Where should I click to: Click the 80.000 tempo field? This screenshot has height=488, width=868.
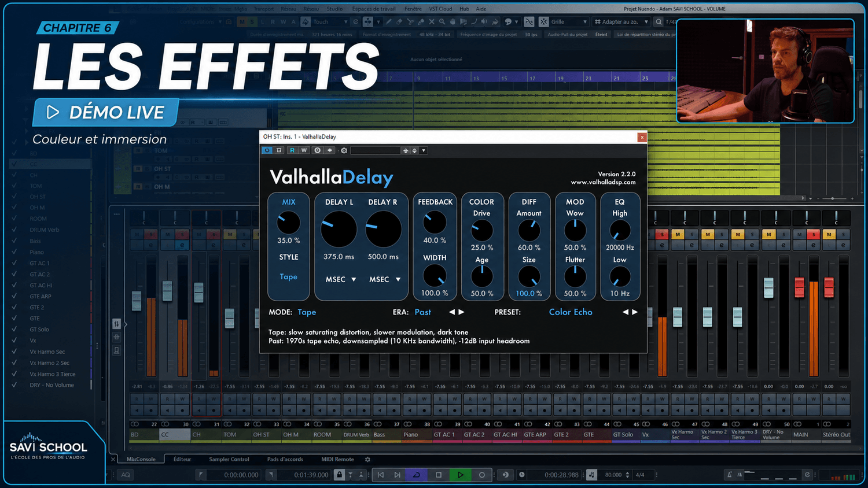(x=613, y=475)
